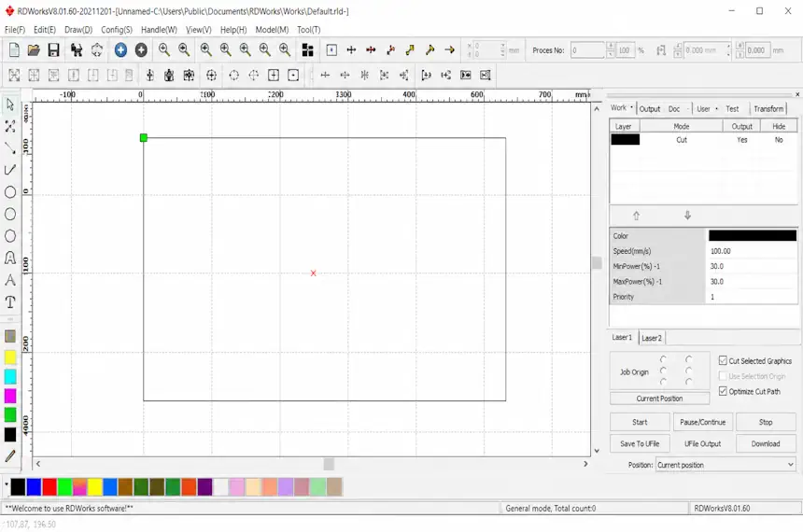Click the New file icon
The width and height of the screenshot is (803, 532).
(x=14, y=49)
